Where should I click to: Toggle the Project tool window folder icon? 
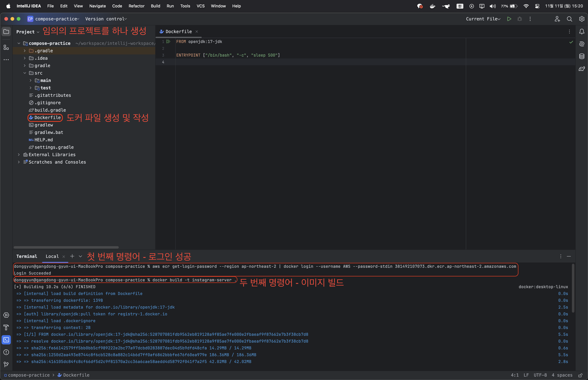tap(6, 32)
